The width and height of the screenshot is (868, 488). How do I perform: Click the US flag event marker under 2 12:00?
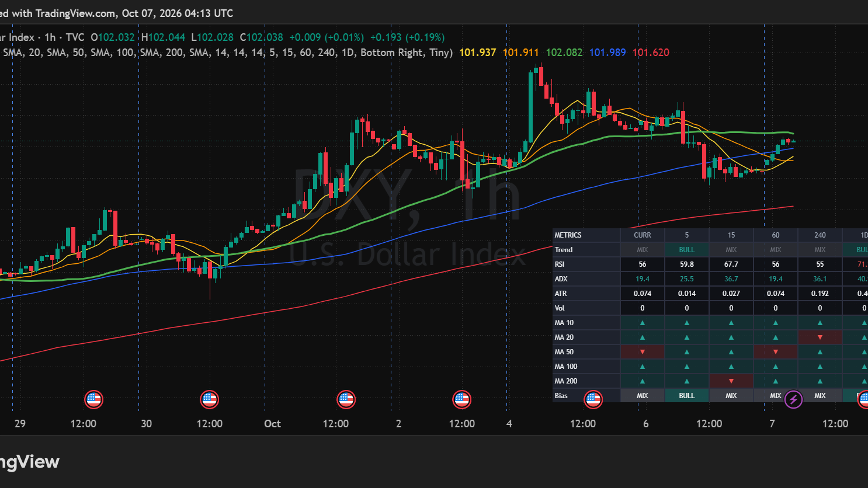(x=462, y=400)
